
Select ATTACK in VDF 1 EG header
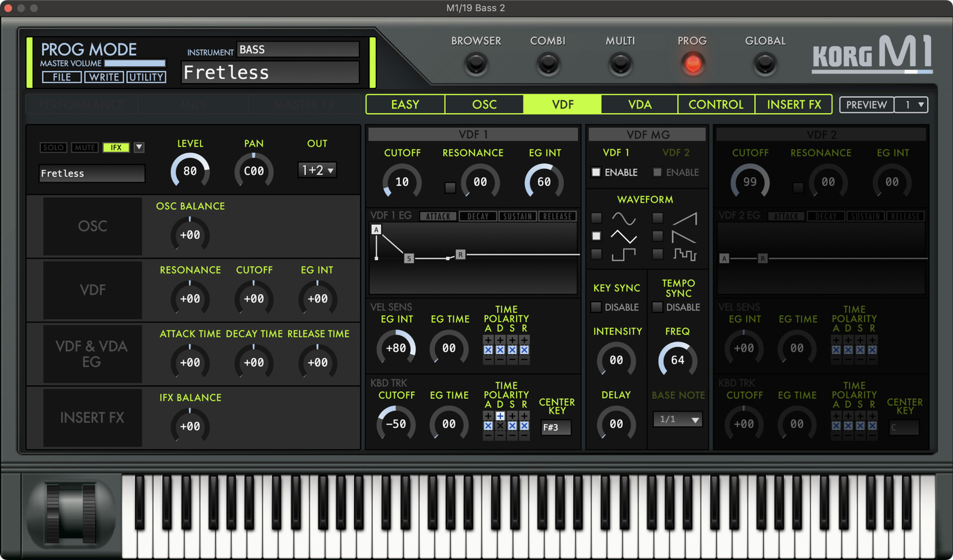(438, 216)
